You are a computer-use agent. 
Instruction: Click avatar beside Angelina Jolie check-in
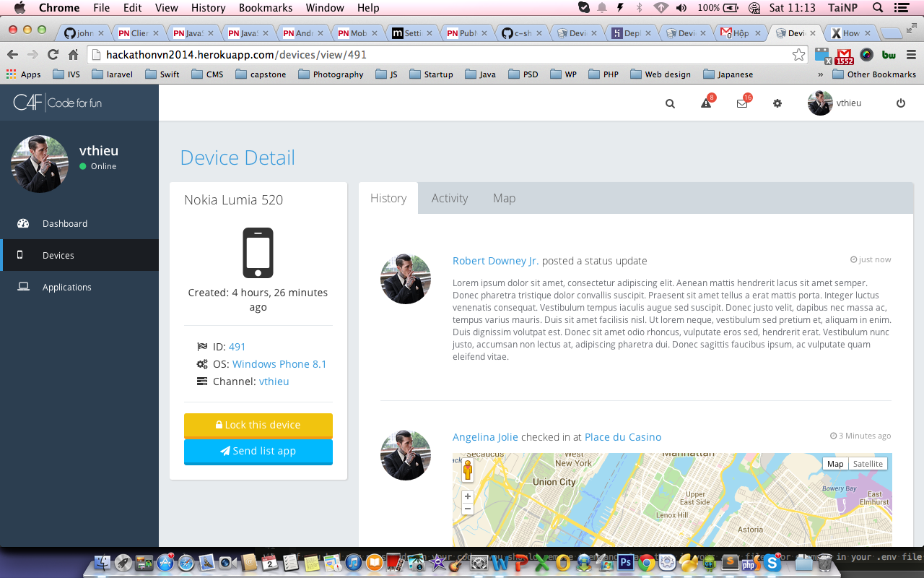coord(406,455)
